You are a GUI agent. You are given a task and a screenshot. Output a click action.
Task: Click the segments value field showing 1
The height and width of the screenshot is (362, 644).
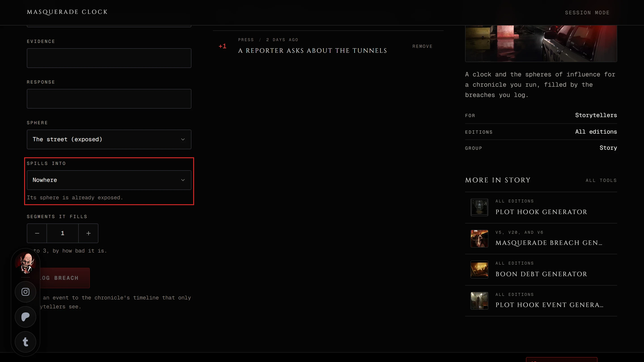click(x=63, y=233)
